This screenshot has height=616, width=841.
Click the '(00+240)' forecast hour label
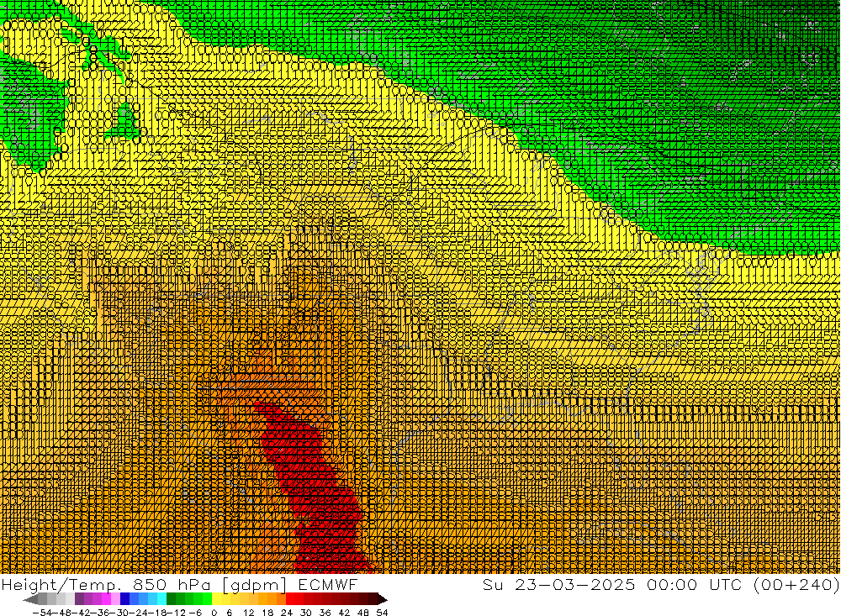798,584
